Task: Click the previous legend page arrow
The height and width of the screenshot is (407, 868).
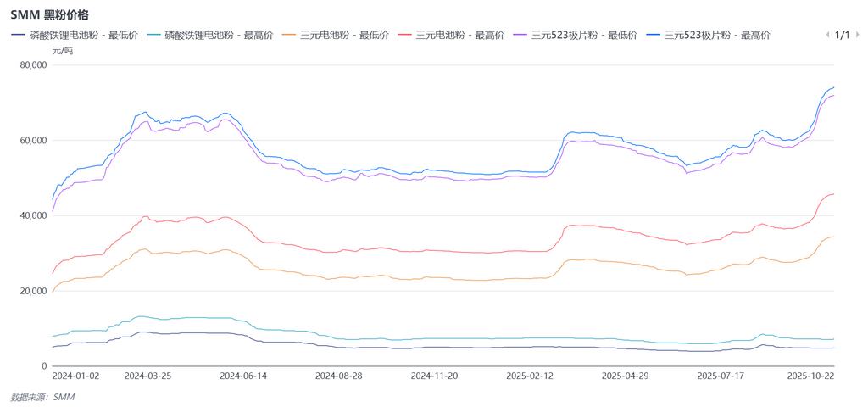Action: coord(827,35)
